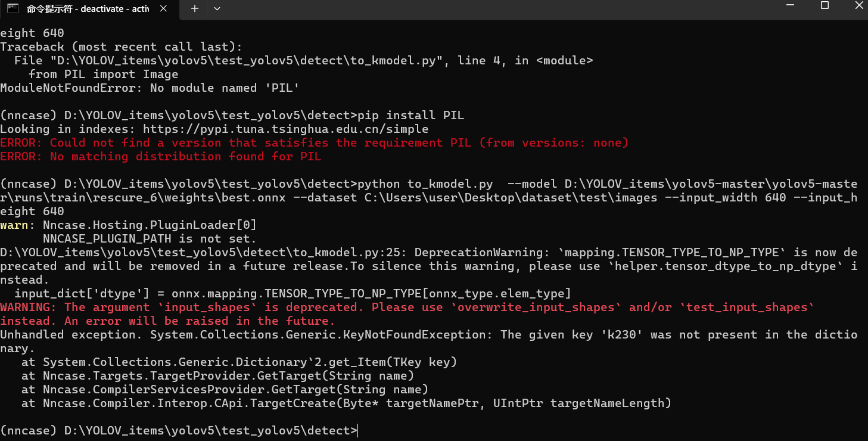The width and height of the screenshot is (868, 441).
Task: Maximize the terminal window
Action: point(825,6)
